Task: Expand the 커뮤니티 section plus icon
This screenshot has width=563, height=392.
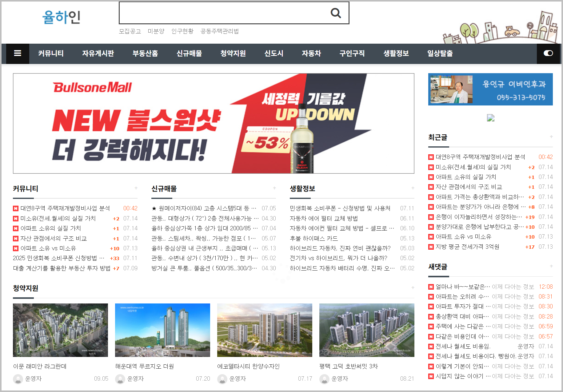Action: tap(136, 188)
